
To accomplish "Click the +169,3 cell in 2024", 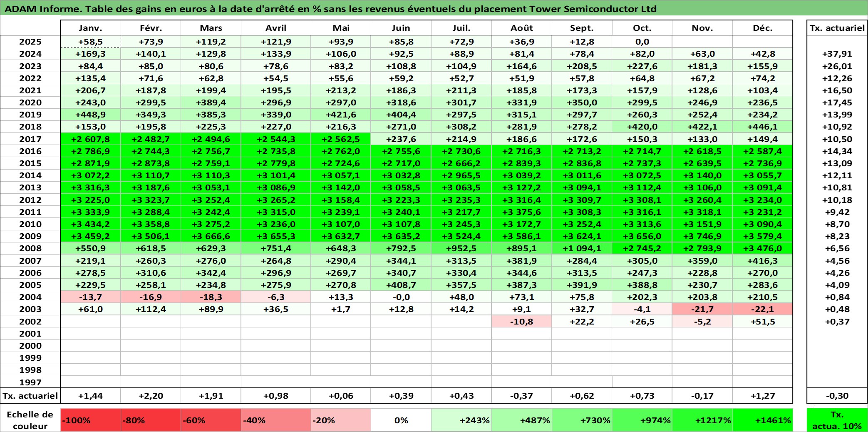I will coord(90,54).
